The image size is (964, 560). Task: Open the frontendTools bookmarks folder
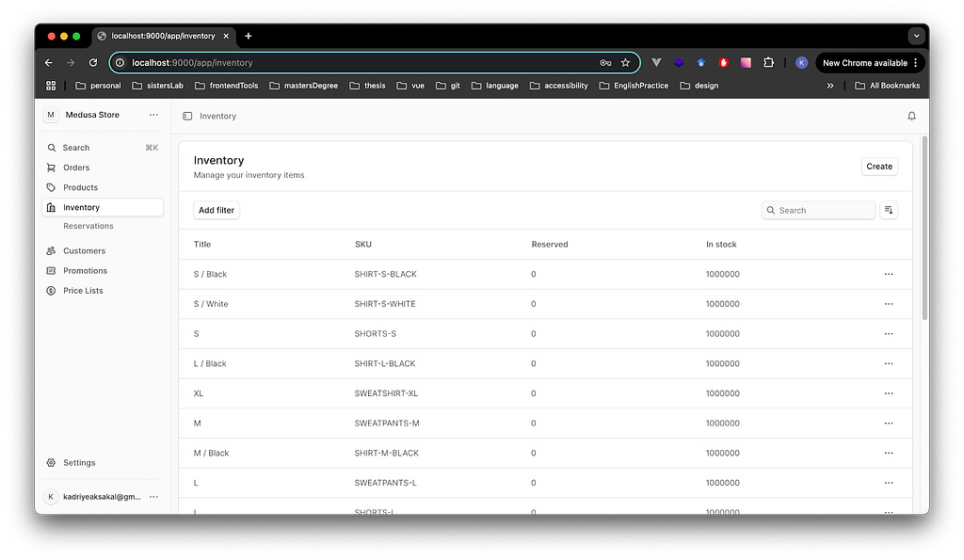(227, 86)
